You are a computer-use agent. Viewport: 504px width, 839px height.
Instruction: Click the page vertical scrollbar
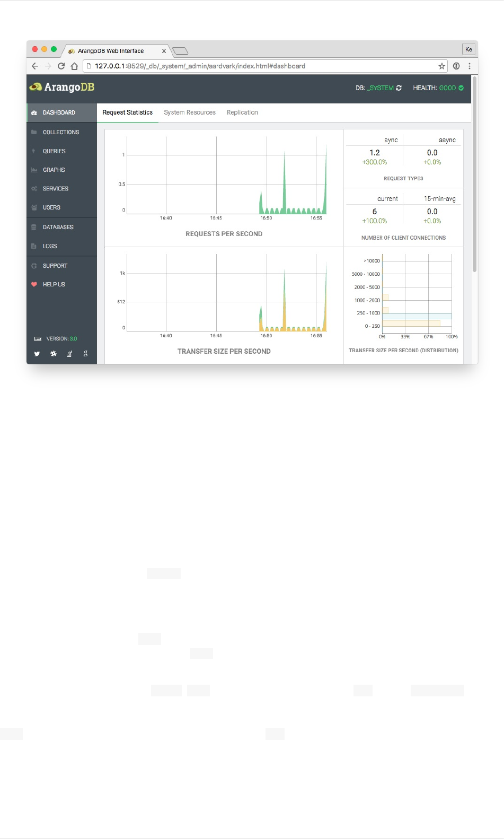tap(474, 175)
